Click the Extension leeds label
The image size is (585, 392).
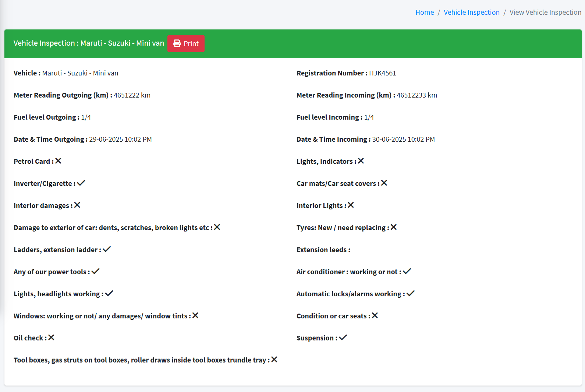(323, 250)
